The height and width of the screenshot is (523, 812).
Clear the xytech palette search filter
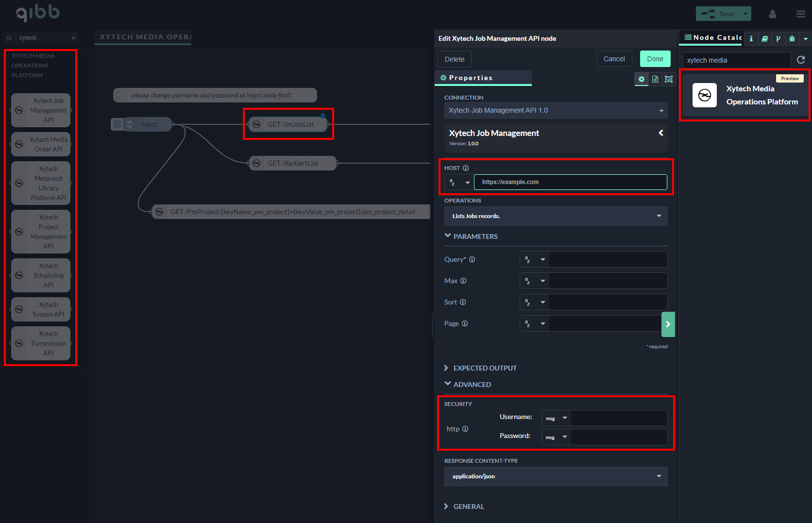[x=73, y=38]
